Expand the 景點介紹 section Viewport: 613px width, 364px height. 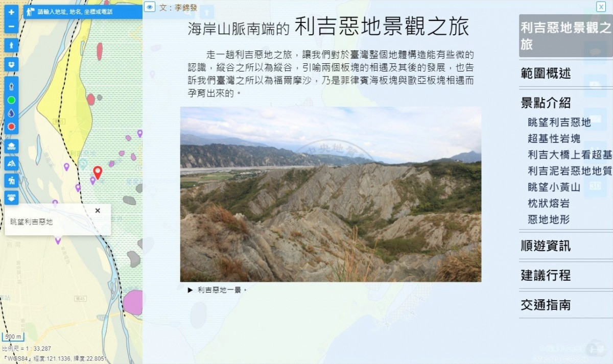546,103
